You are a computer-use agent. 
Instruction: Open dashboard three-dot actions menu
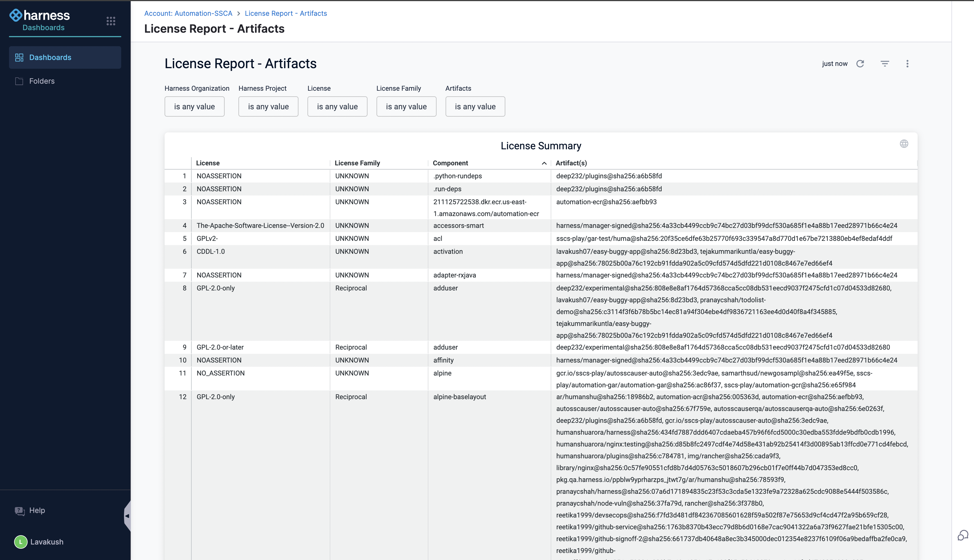[x=907, y=64]
